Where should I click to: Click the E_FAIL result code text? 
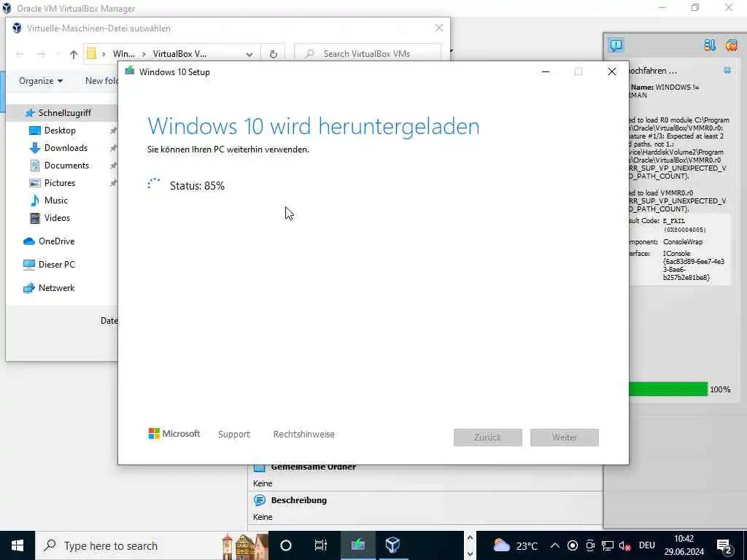click(673, 221)
